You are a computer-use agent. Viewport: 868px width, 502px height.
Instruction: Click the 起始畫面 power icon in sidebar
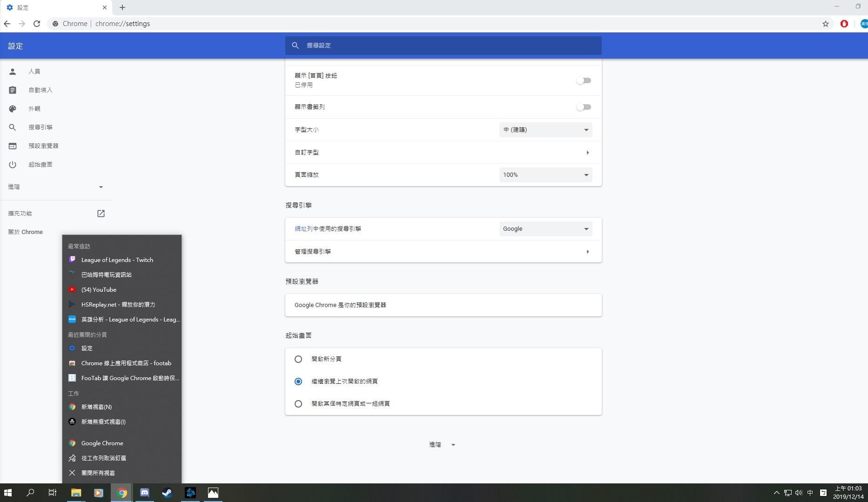[x=13, y=164]
